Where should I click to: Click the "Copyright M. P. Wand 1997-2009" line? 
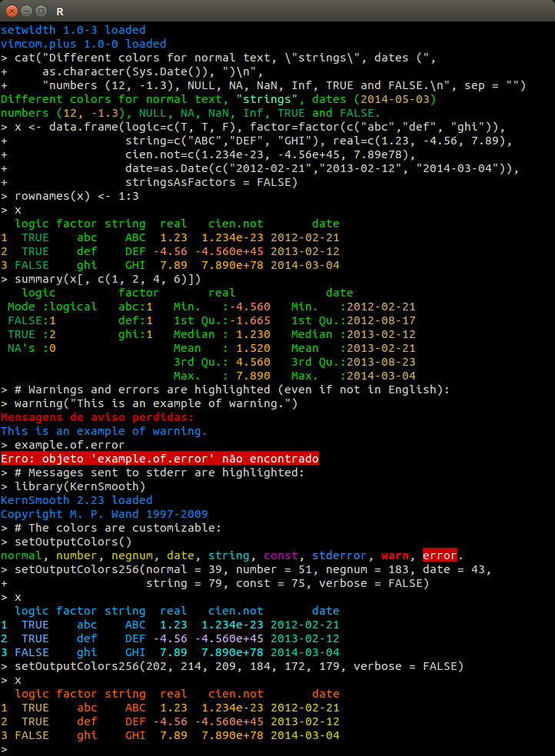click(x=105, y=514)
